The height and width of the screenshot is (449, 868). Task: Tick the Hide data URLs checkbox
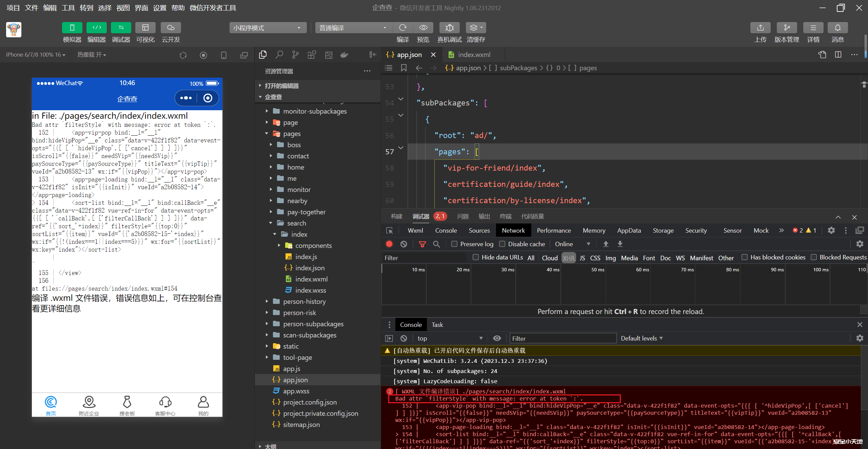[x=476, y=257]
